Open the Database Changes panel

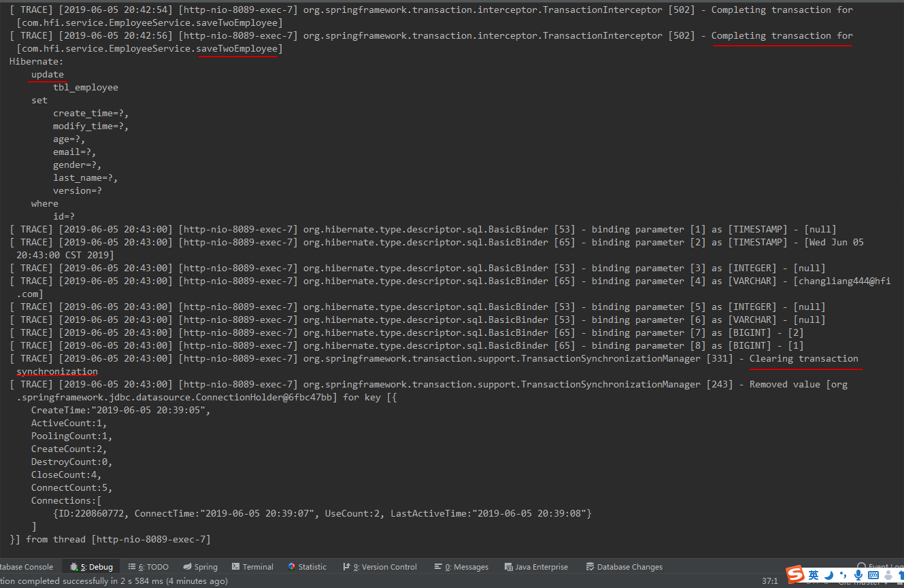[x=624, y=566]
